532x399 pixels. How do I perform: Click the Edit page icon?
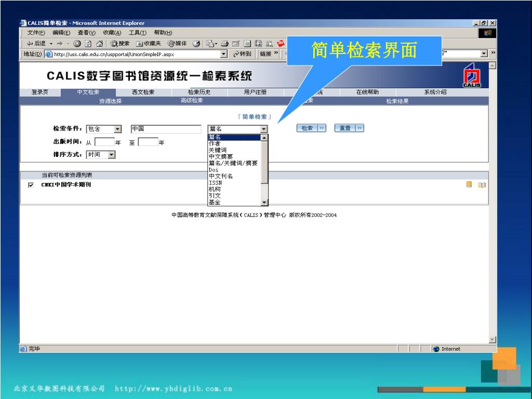point(236,44)
